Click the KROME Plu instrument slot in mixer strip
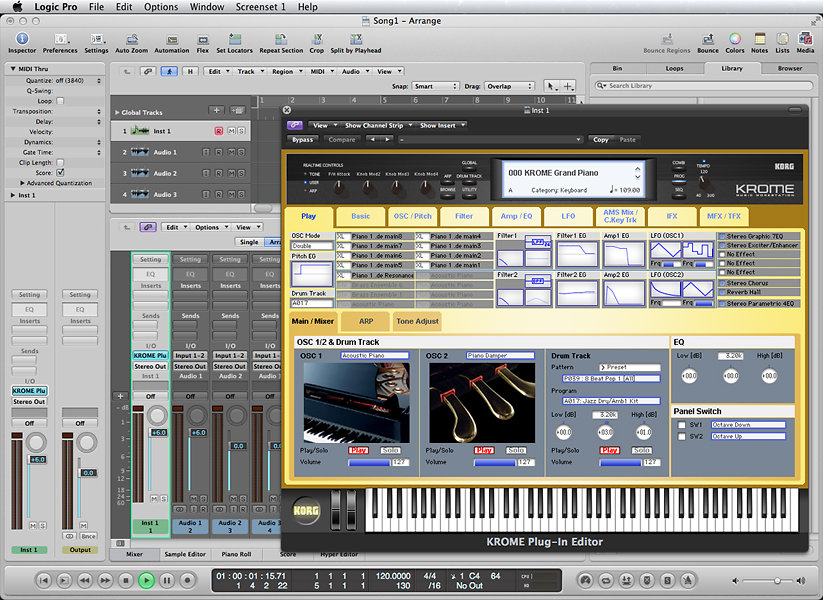823x600 pixels. (x=150, y=355)
